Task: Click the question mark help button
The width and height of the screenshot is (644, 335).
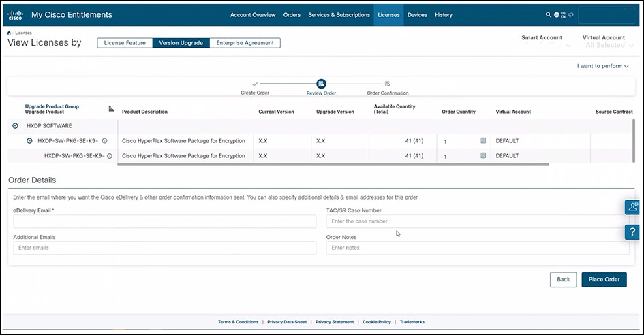Action: [633, 232]
